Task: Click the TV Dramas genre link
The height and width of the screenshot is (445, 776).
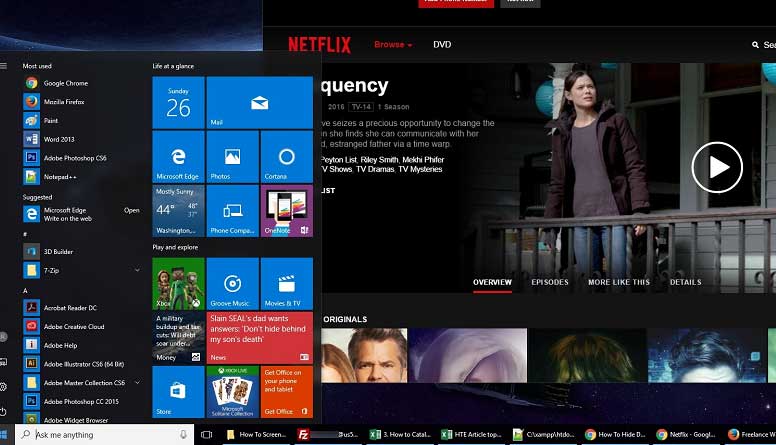Action: pos(375,169)
